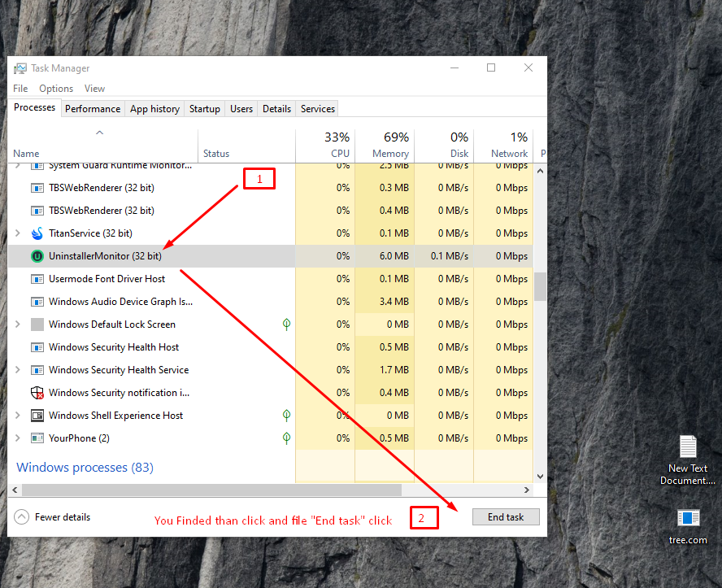Select the 'UninstallerMonitor (32 bit)' row text
The width and height of the screenshot is (722, 588).
pyautogui.click(x=105, y=256)
